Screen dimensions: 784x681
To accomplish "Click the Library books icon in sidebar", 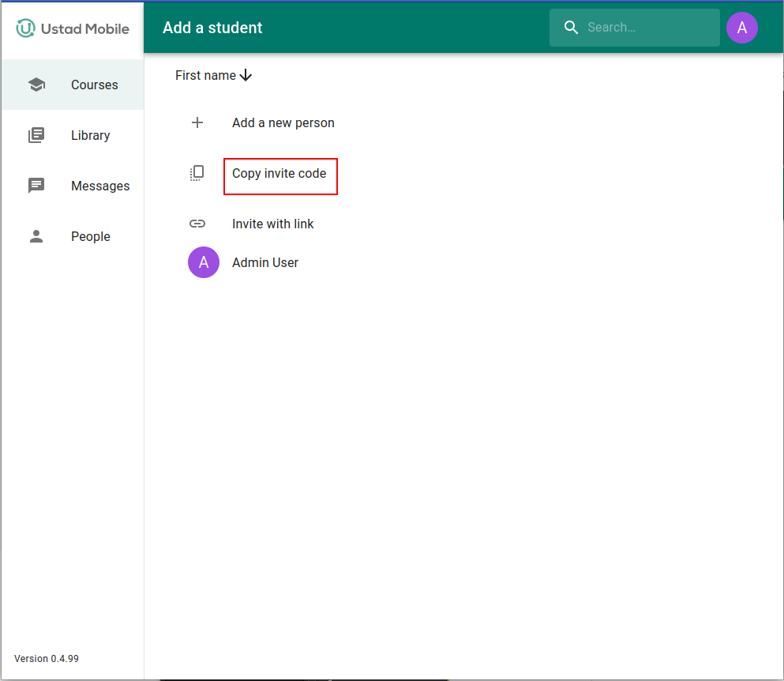I will tap(36, 135).
